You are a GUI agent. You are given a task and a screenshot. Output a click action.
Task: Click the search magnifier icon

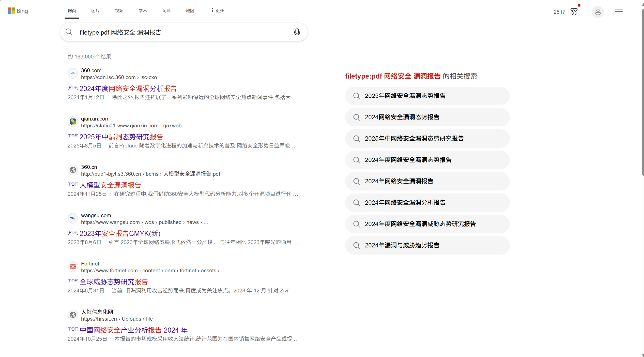tap(69, 32)
